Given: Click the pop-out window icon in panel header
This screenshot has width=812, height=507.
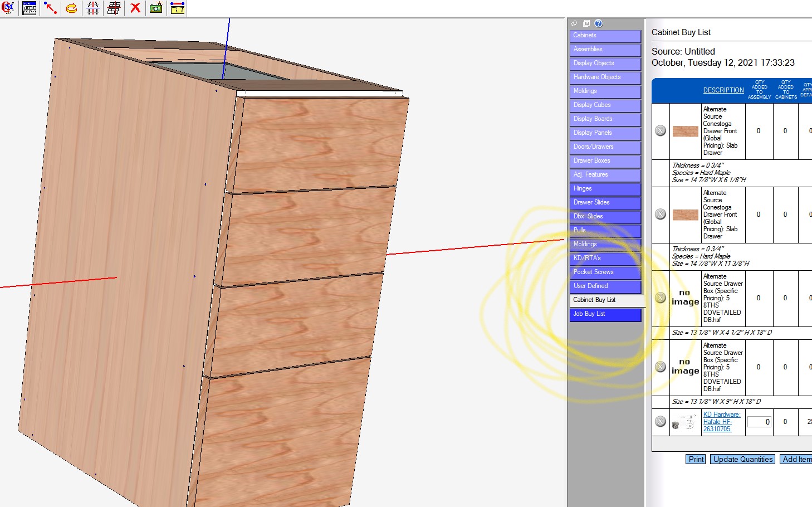Looking at the screenshot, I should 586,23.
